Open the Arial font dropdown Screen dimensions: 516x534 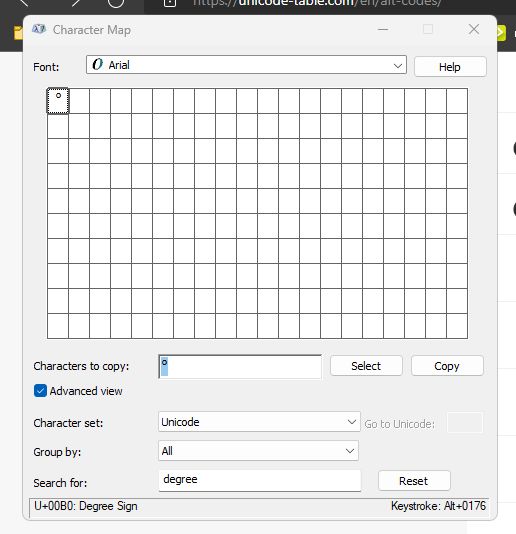point(246,64)
